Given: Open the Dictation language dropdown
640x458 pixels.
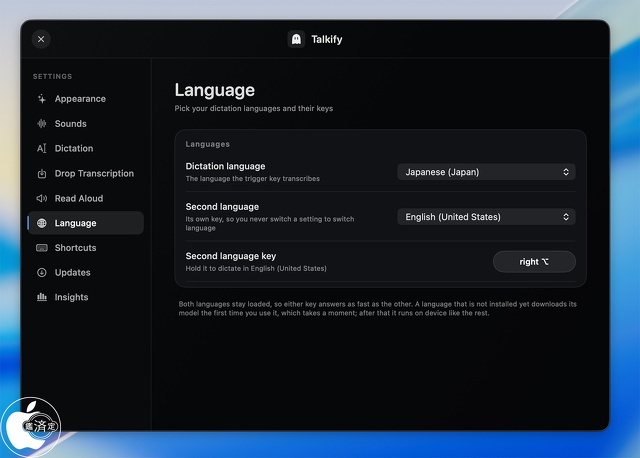Looking at the screenshot, I should click(486, 172).
